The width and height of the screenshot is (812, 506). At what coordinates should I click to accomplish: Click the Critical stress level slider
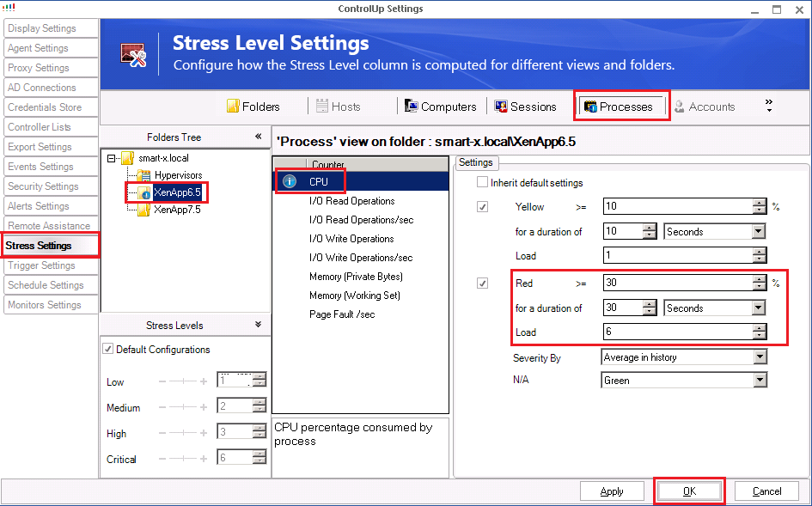point(183,459)
